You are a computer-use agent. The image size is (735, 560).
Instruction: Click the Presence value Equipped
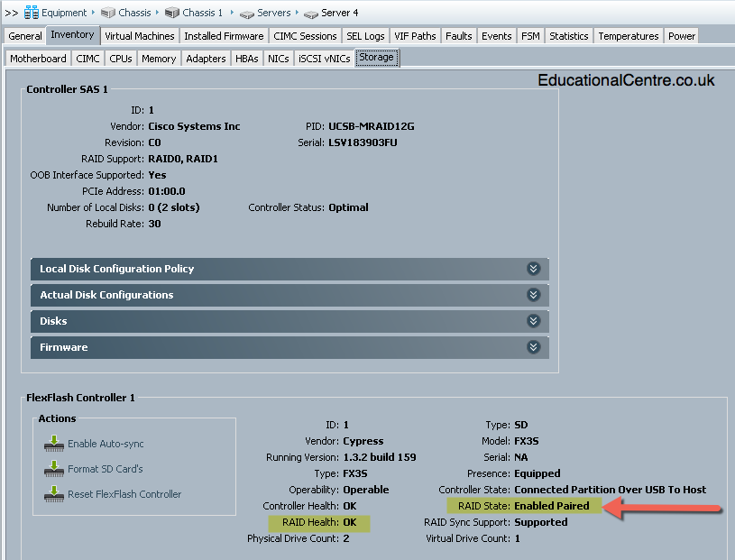pyautogui.click(x=537, y=473)
